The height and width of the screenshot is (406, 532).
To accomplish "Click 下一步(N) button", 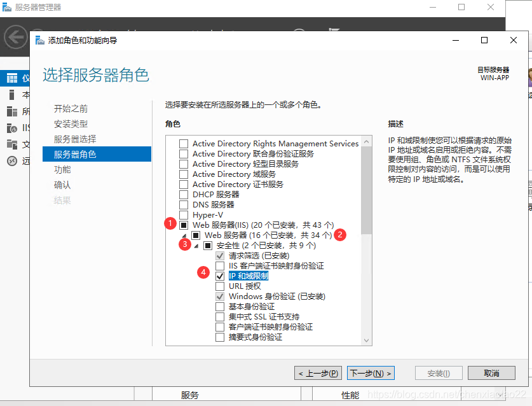I will point(371,374).
